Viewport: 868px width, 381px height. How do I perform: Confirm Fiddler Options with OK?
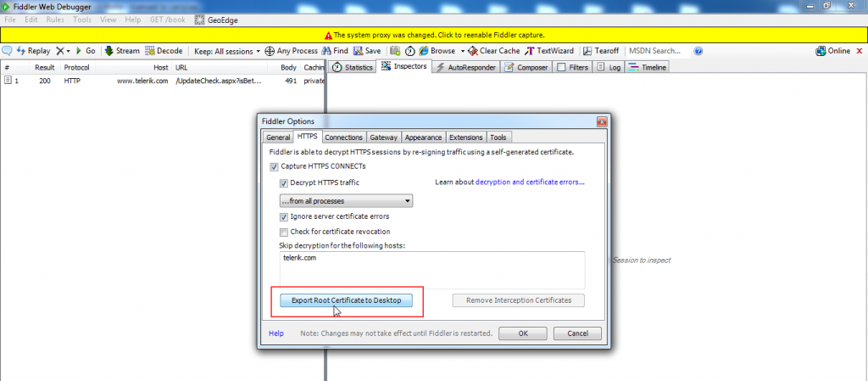pos(523,333)
